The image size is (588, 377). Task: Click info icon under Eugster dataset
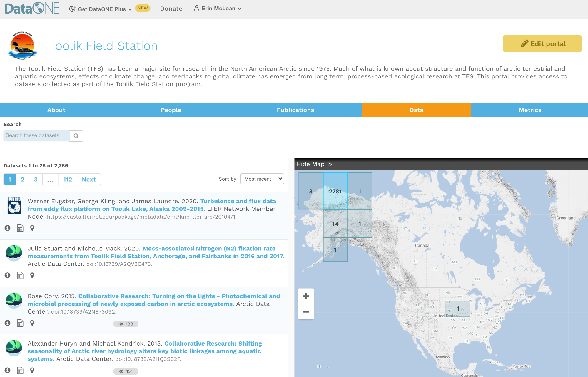tap(8, 228)
